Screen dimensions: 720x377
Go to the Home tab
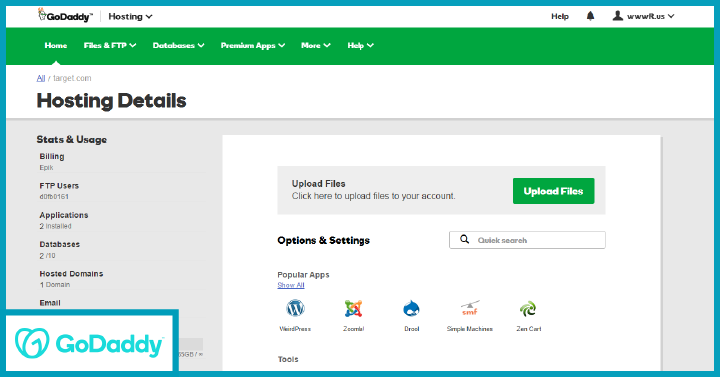coord(56,45)
